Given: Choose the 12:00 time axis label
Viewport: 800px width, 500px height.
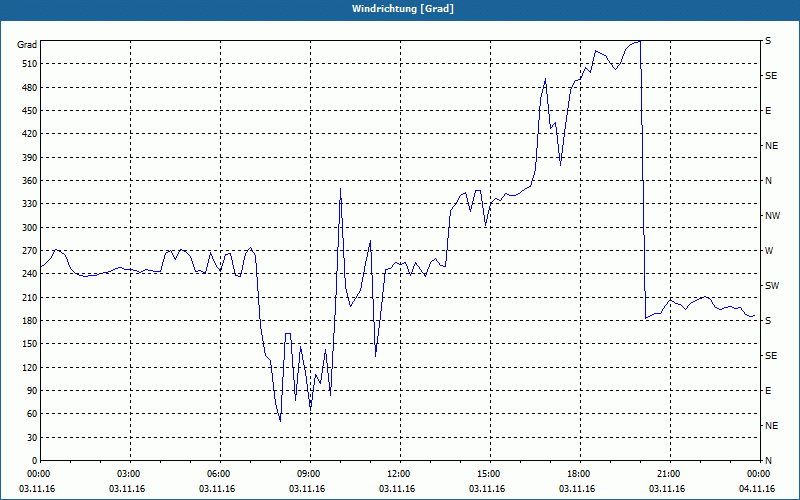Looking at the screenshot, I should (x=398, y=474).
